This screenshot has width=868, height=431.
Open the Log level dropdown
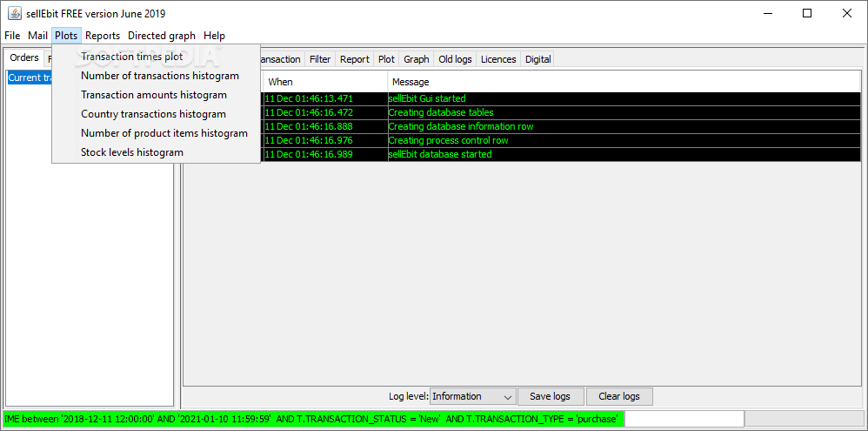click(473, 396)
